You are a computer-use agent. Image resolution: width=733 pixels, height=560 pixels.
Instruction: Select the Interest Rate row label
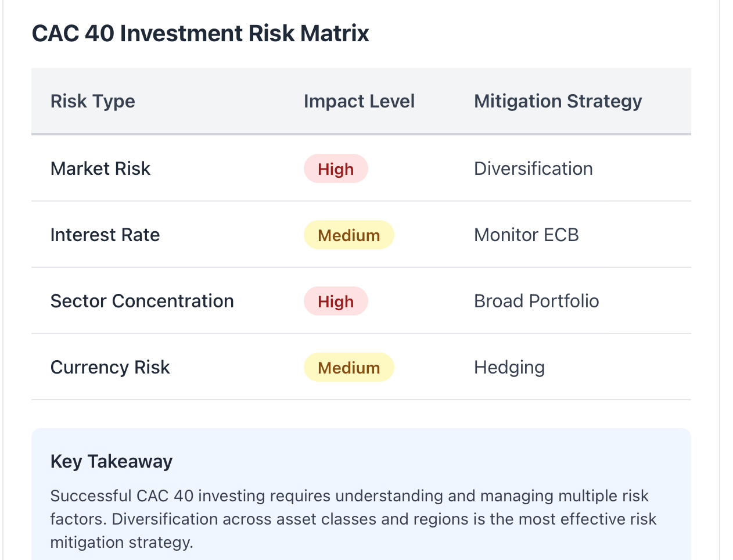105,235
